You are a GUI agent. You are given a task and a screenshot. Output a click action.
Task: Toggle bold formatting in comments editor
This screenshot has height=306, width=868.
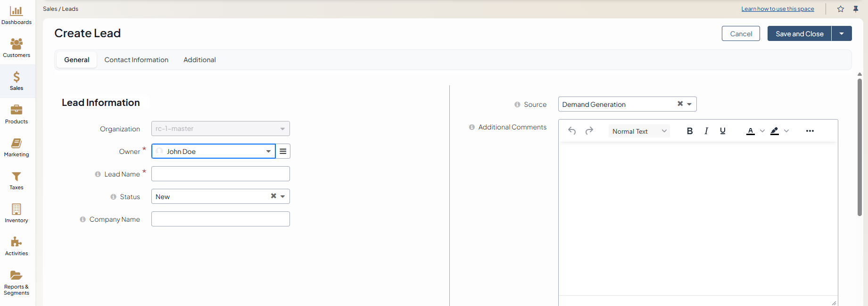click(x=690, y=131)
